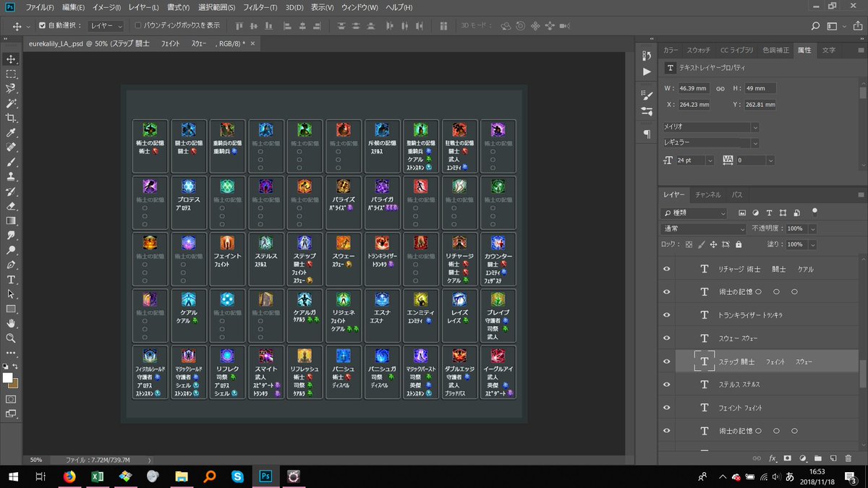Screen dimensions: 868x488
Task: Select the Gradient tool
Action: point(11,221)
